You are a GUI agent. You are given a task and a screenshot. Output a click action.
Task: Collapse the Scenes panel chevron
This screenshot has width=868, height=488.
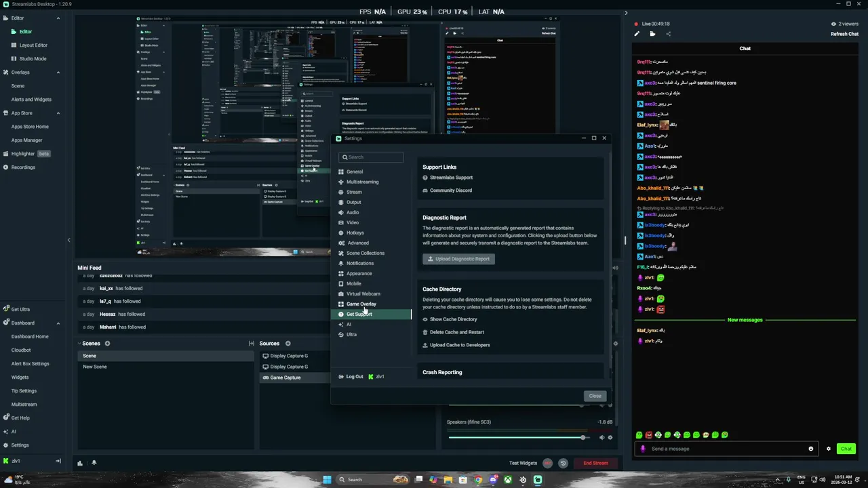pos(79,344)
